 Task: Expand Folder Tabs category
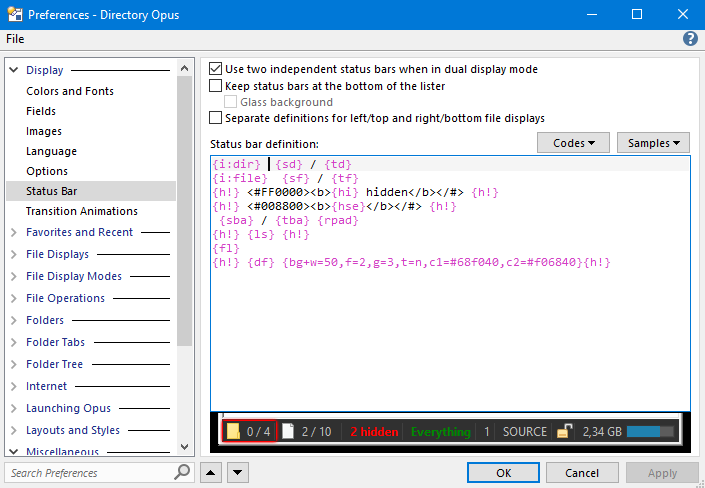click(14, 342)
